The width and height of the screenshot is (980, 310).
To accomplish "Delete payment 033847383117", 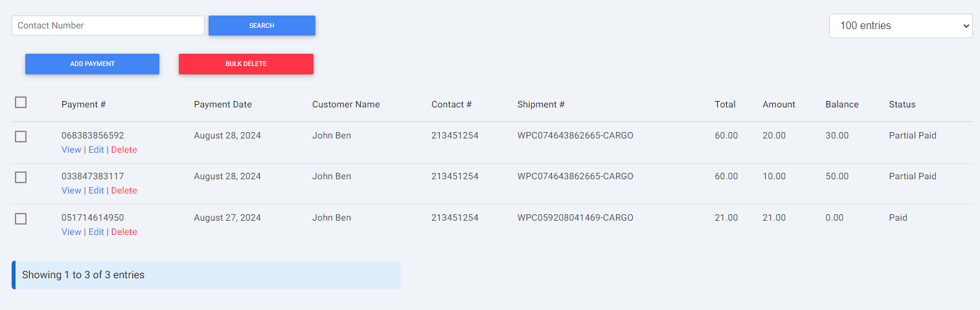I will pos(124,190).
